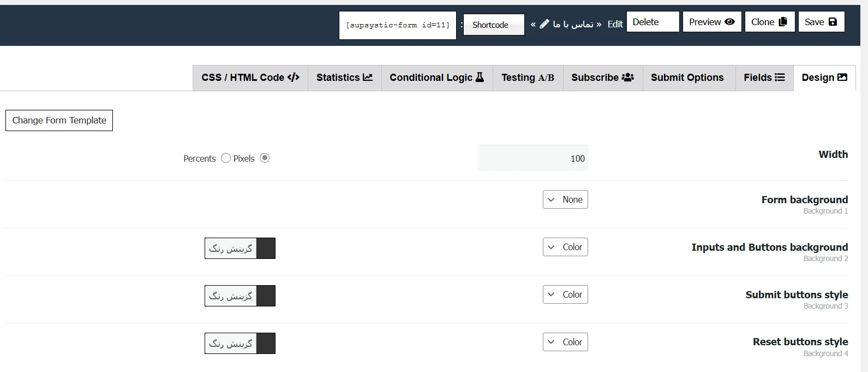Screen dimensions: 868x372
Task: Expand the Inputs and Buttons background dropdown
Action: (x=565, y=247)
